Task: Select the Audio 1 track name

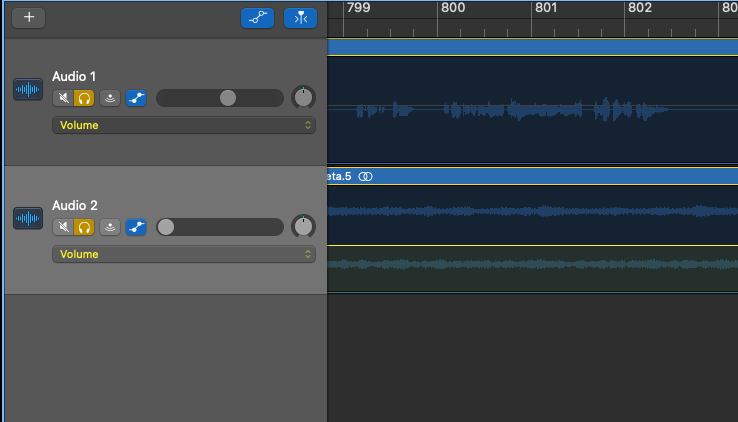Action: point(74,76)
